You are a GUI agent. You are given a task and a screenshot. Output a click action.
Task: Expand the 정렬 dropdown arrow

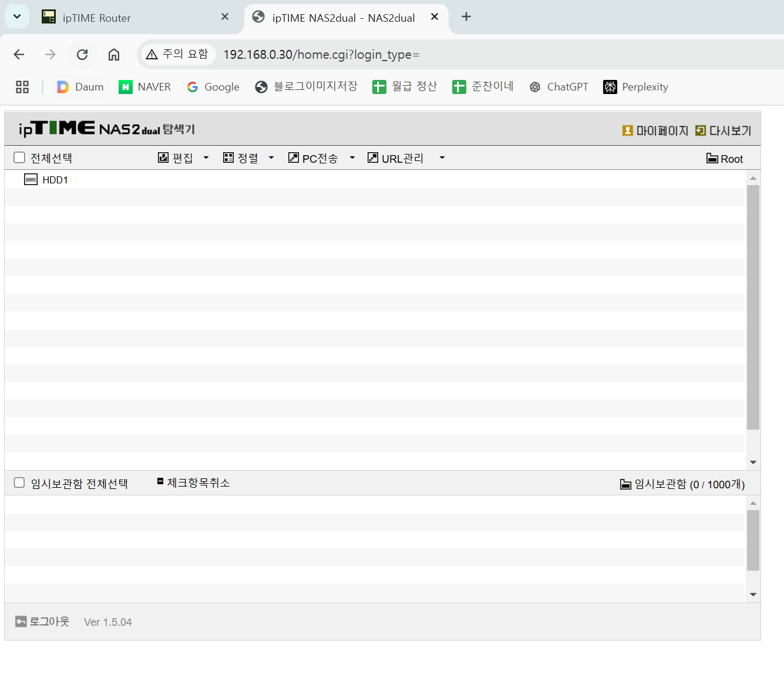[x=271, y=157]
